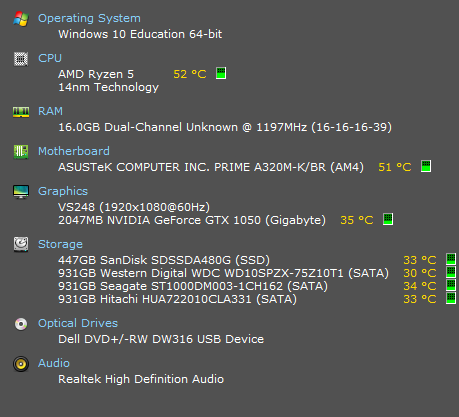Screen dimensions: 459x417
Task: Click the Windows logo Operating System icon
Action: [21, 19]
